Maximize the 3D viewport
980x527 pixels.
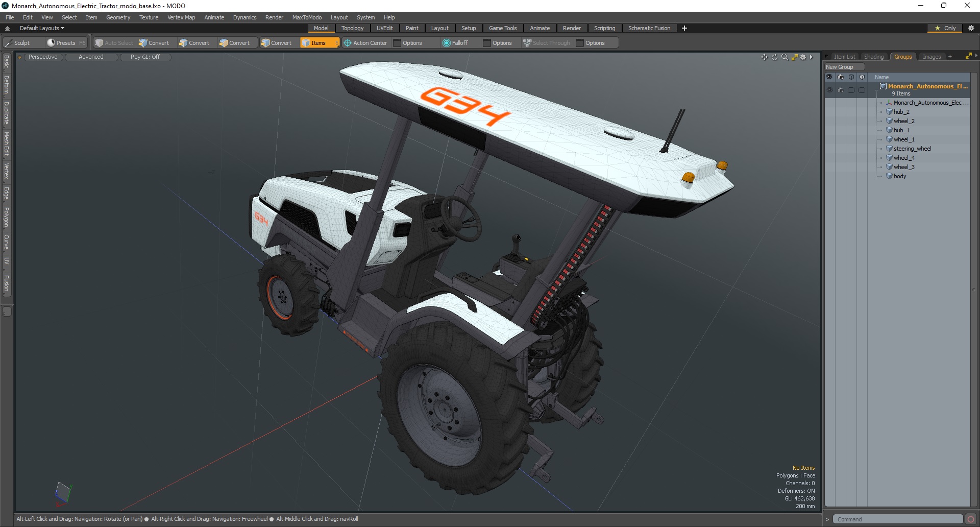tap(794, 57)
